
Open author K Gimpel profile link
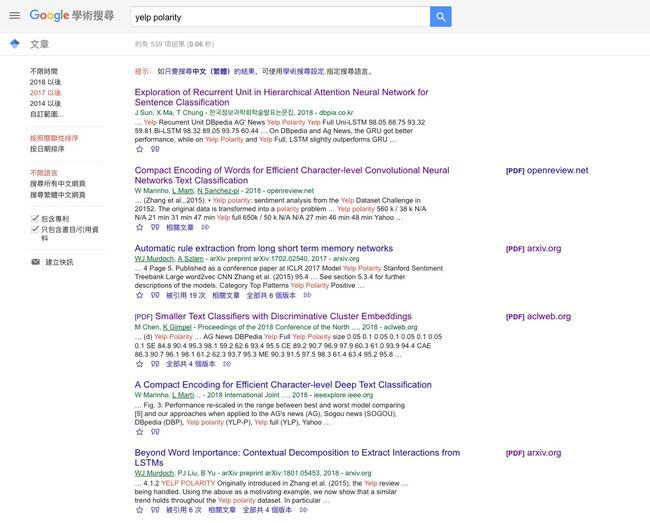177,327
